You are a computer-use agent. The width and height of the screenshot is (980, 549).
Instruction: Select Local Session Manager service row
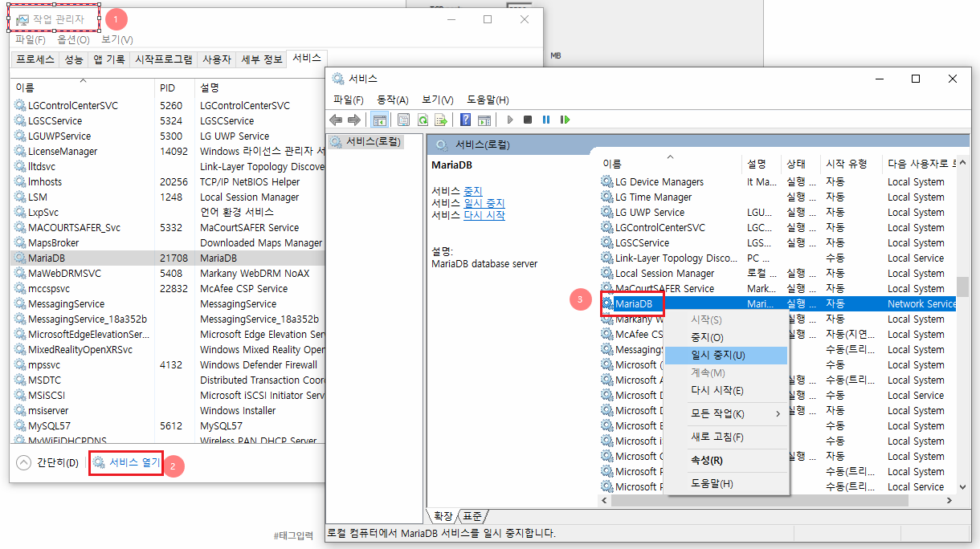click(x=778, y=273)
